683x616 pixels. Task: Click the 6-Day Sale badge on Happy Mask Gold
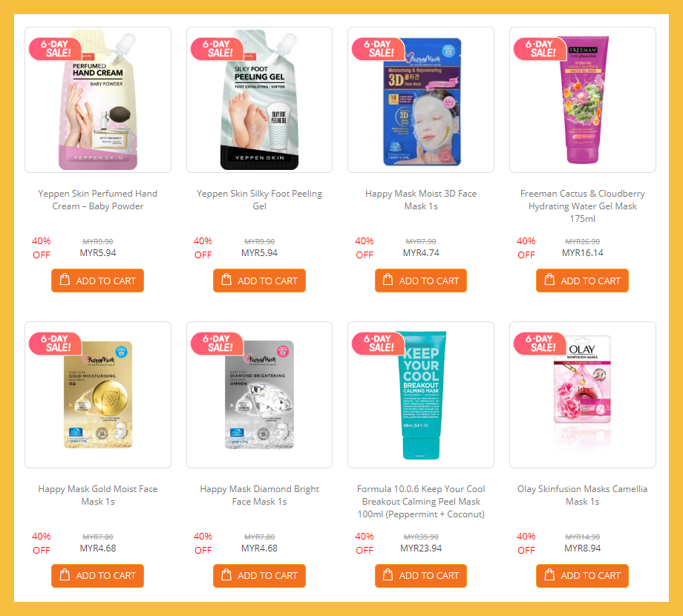click(x=56, y=344)
